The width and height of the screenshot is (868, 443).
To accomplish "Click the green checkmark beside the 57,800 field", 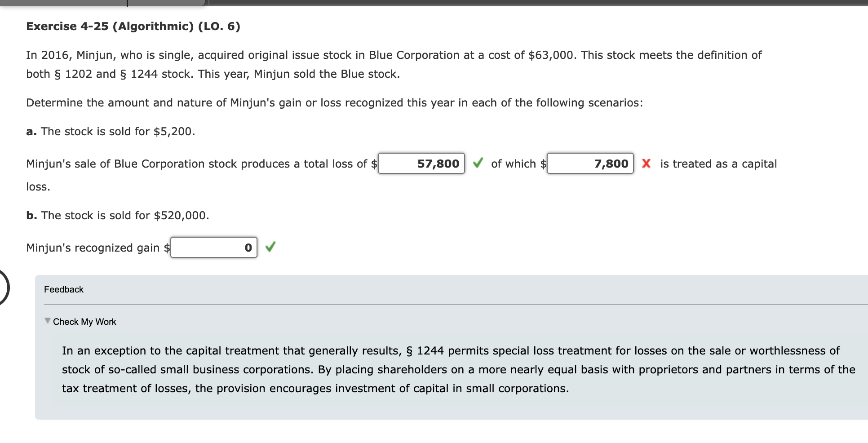I will (x=478, y=163).
